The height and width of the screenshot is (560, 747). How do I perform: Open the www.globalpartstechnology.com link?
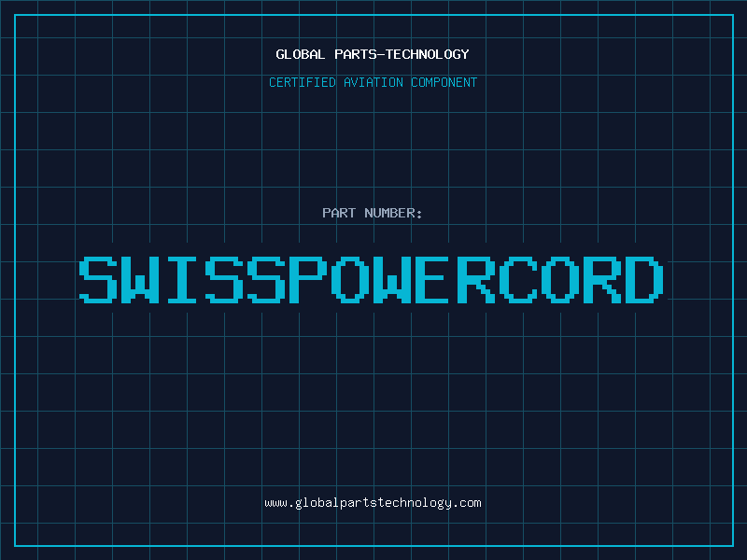[373, 503]
